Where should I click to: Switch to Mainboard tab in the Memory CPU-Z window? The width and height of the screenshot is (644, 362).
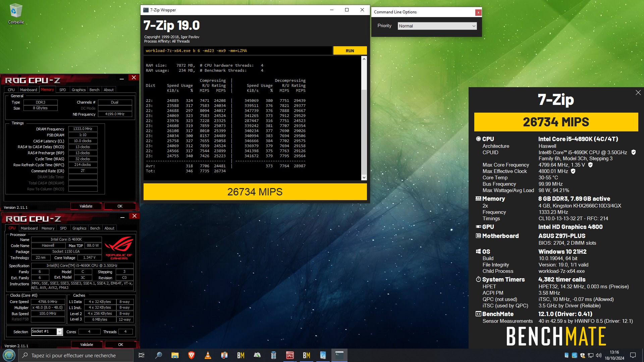29,90
